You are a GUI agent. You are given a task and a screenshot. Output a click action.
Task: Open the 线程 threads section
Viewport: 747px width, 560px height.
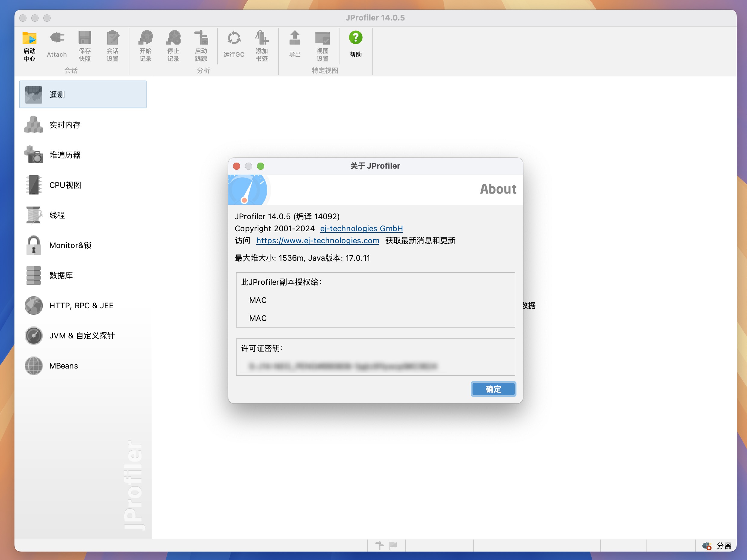click(83, 215)
